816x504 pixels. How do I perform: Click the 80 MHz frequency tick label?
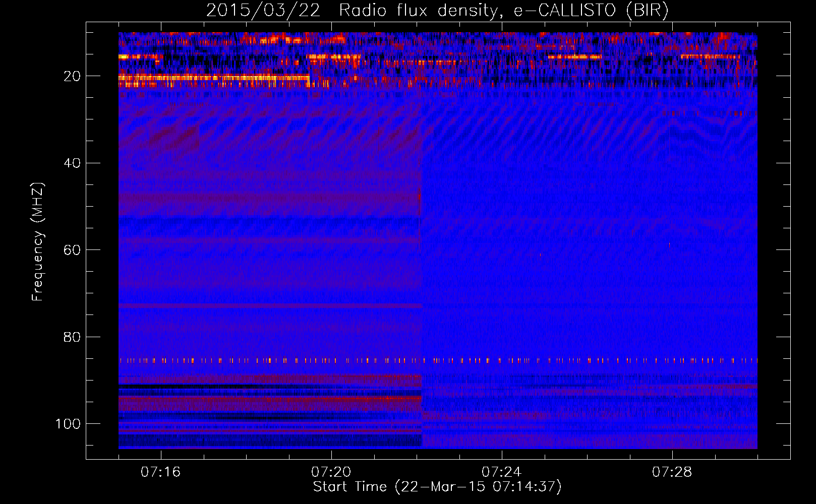(x=72, y=337)
